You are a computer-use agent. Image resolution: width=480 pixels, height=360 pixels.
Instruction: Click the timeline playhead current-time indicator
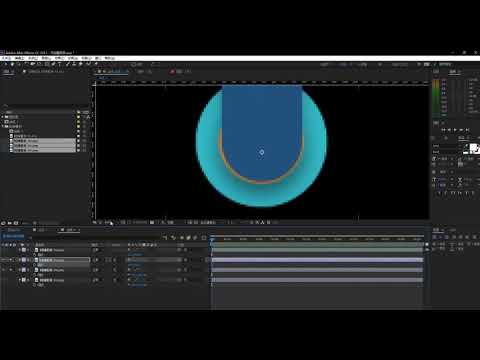tap(212, 239)
